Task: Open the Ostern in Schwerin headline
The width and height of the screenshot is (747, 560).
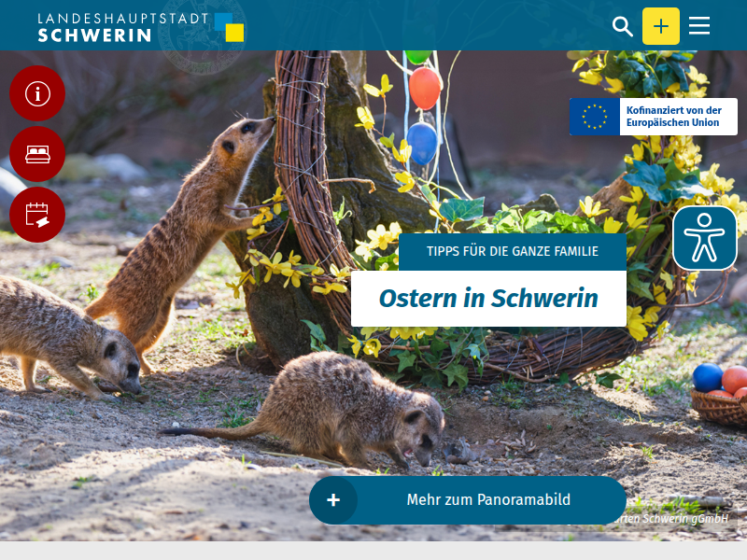Action: [488, 299]
